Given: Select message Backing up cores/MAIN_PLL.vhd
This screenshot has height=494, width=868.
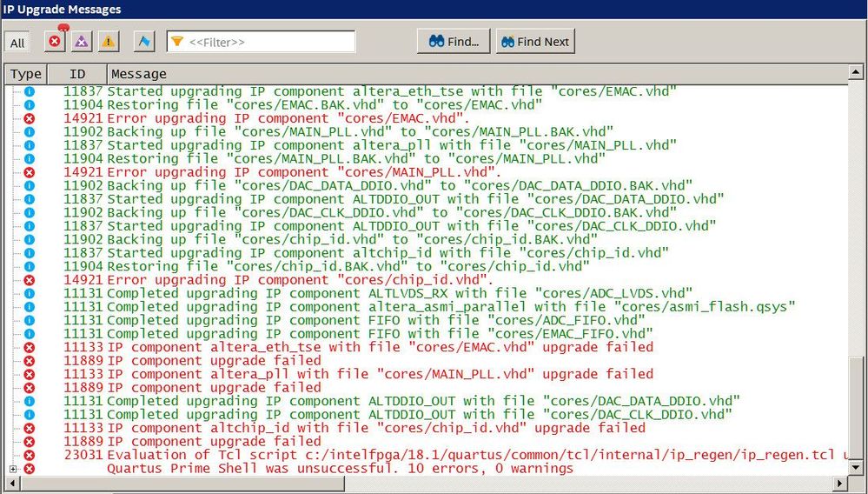Looking at the screenshot, I should point(360,132).
